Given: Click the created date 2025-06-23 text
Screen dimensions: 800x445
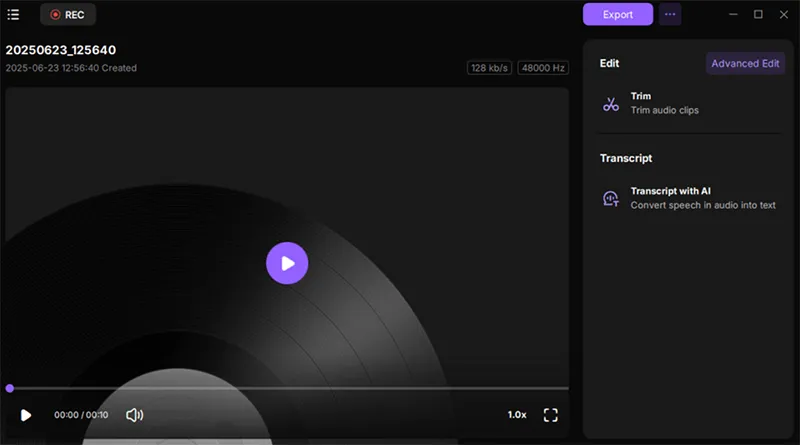Looking at the screenshot, I should [x=71, y=68].
